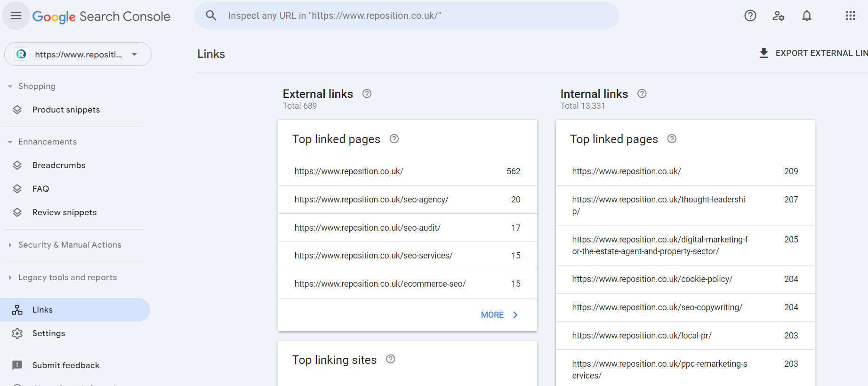
Task: Open external linked page seo-audit row
Action: pos(408,228)
